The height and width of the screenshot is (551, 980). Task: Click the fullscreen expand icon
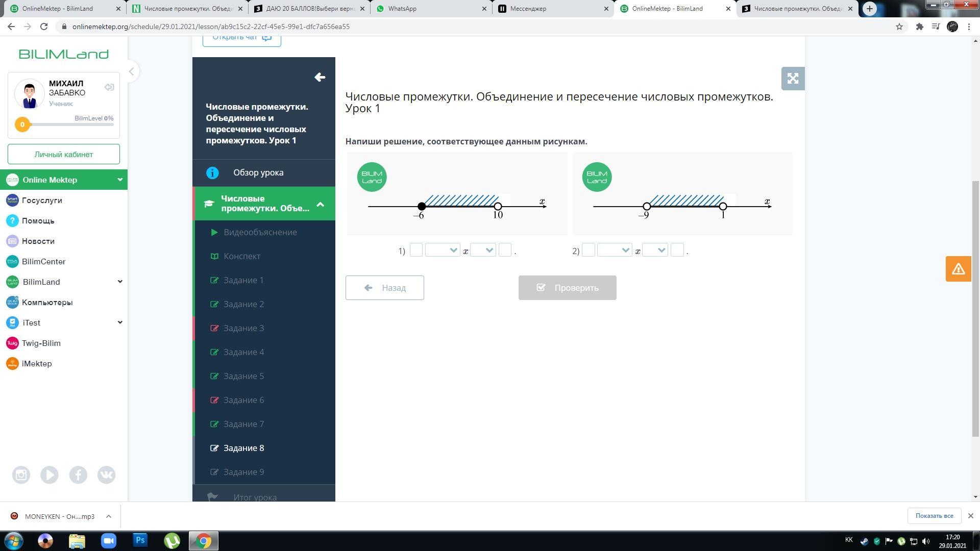[793, 79]
